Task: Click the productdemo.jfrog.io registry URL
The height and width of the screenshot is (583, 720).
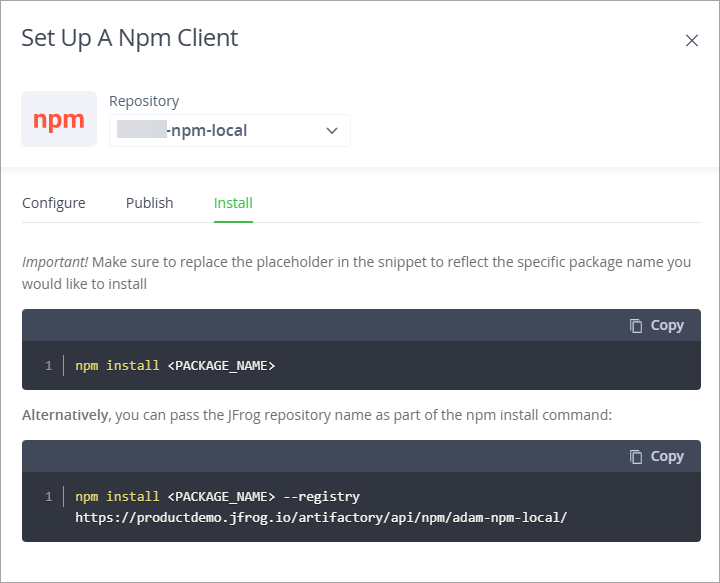Action: 321,518
